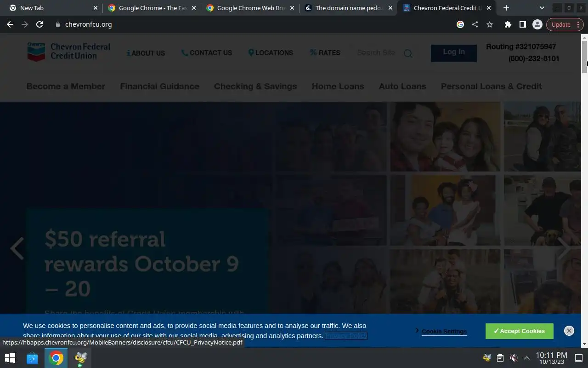Open the Become a Member menu
This screenshot has height=368, width=588.
[x=66, y=86]
